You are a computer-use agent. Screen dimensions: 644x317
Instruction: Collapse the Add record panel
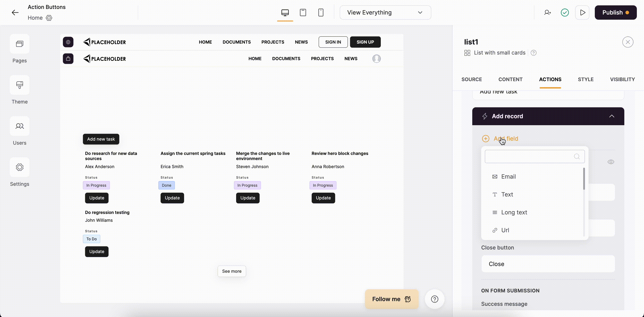(x=612, y=116)
